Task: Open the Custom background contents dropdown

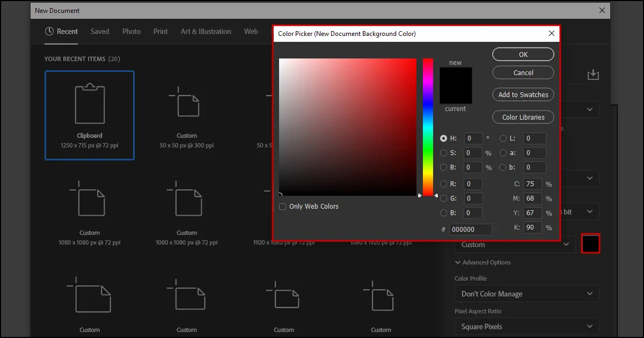Action: 514,244
